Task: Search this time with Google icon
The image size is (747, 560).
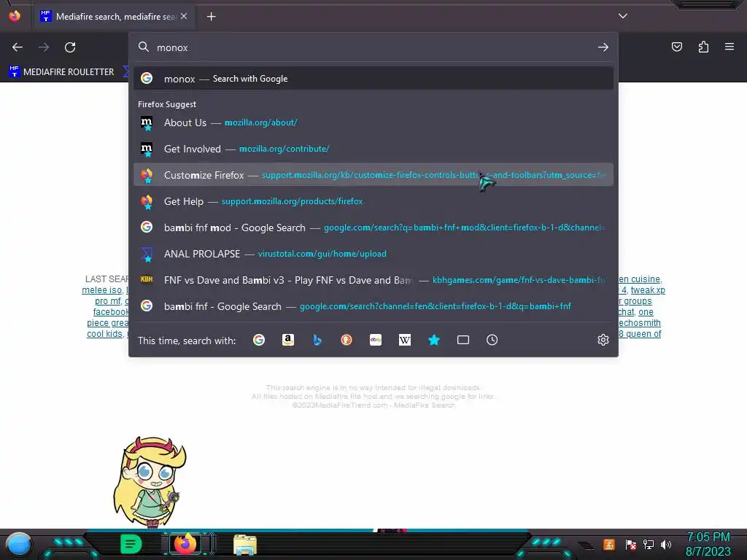Action: (259, 340)
